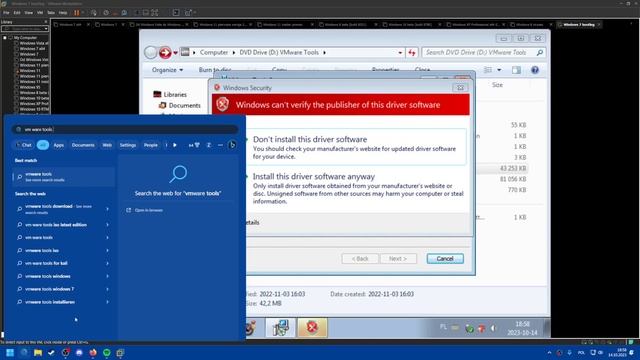Select the Apps filter in search panel
The height and width of the screenshot is (360, 640).
59,145
